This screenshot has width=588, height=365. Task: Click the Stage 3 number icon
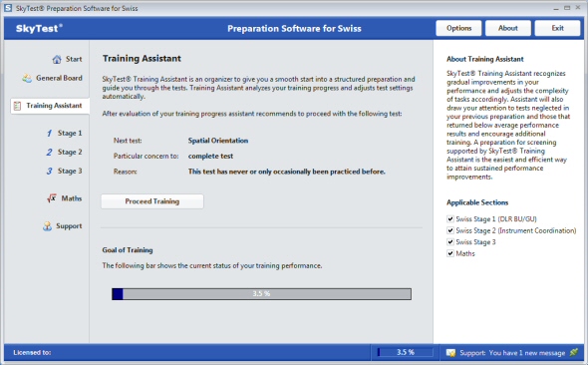49,172
